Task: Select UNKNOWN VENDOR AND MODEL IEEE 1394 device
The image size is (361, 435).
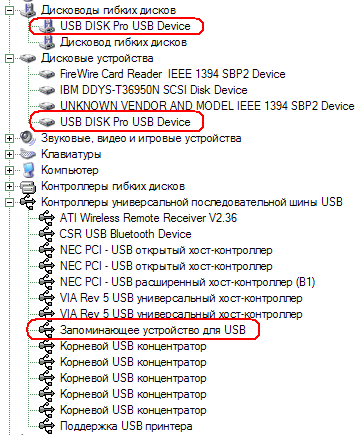Action: 207,106
